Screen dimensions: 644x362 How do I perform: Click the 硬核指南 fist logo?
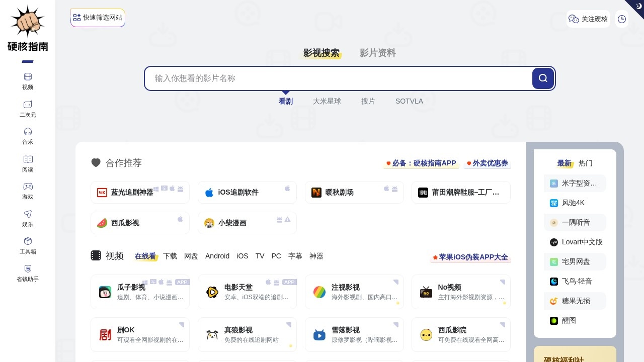pyautogui.click(x=28, y=28)
